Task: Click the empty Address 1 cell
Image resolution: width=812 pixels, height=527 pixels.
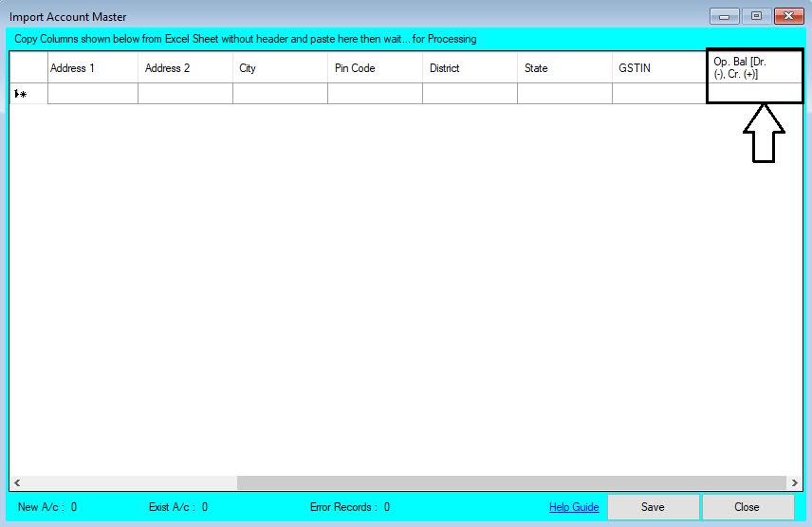Action: tap(93, 94)
